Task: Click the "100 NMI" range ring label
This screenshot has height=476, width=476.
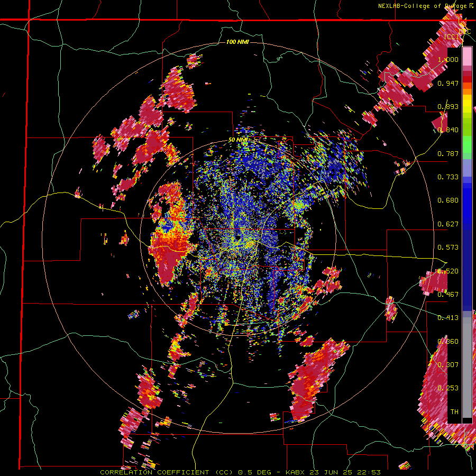Action: 237,42
